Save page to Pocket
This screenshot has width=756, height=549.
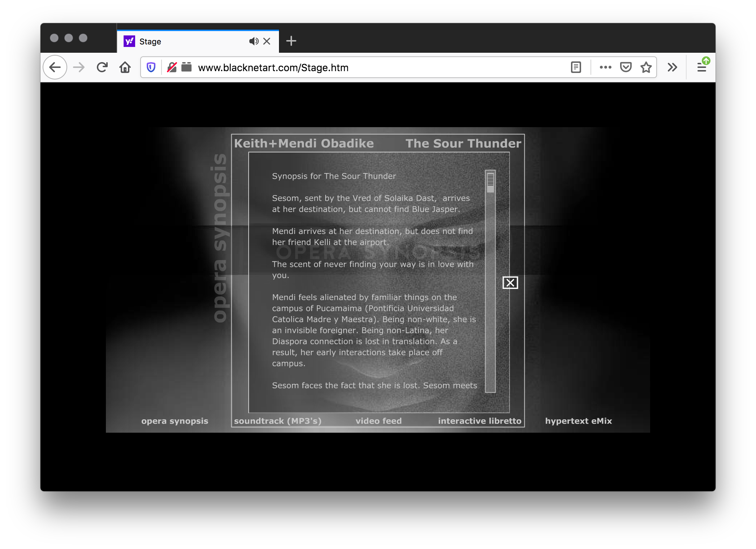coord(626,67)
